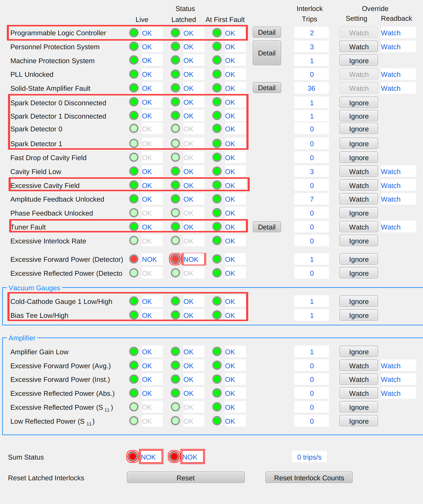423x504 pixels.
Task: Open Detail for Programmable Logic Controller
Action: 267,32
